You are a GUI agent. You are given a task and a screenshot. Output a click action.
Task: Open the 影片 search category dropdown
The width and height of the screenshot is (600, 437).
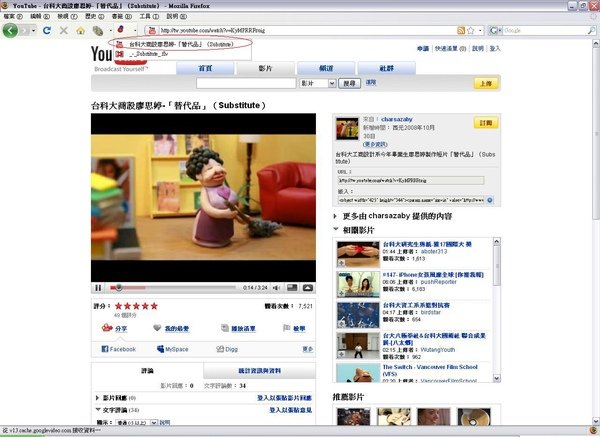318,83
